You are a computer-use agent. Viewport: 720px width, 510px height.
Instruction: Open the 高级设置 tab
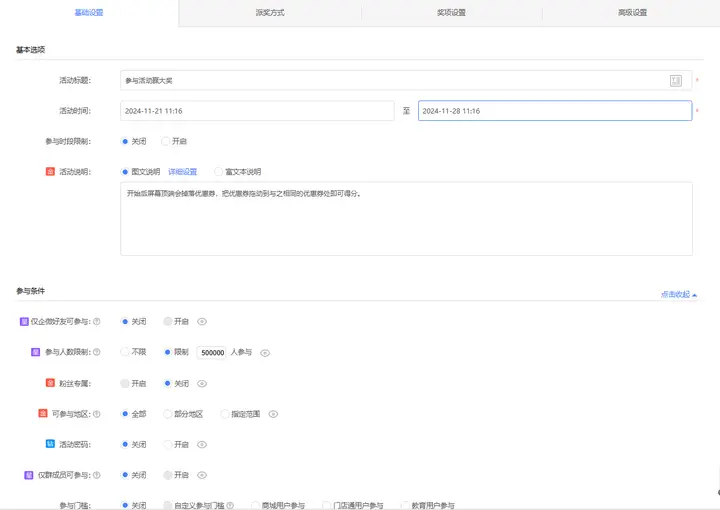click(632, 13)
